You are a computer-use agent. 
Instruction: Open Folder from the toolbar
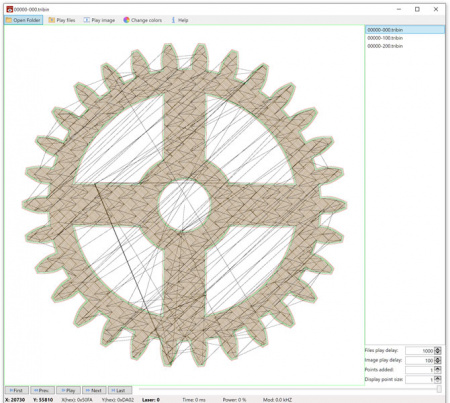tap(23, 20)
